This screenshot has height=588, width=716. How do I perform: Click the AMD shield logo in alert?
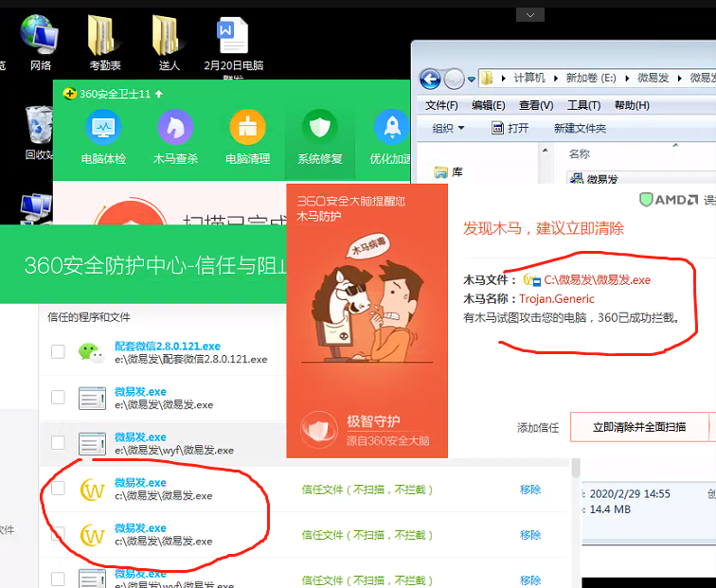[x=646, y=200]
